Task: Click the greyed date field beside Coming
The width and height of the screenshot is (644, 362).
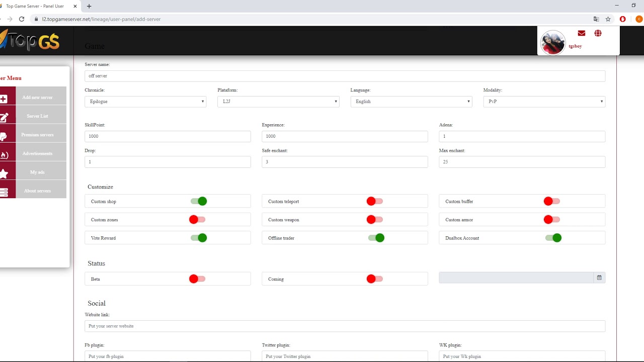Action: click(516, 278)
